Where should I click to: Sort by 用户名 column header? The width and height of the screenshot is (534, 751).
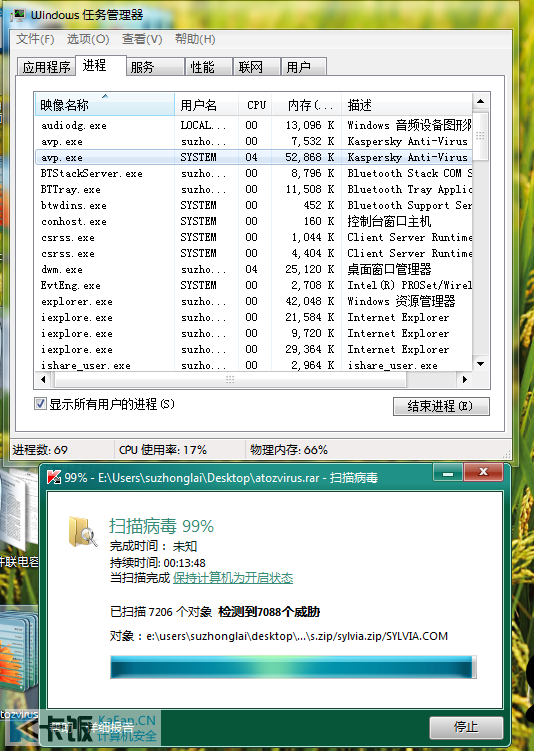coord(206,105)
